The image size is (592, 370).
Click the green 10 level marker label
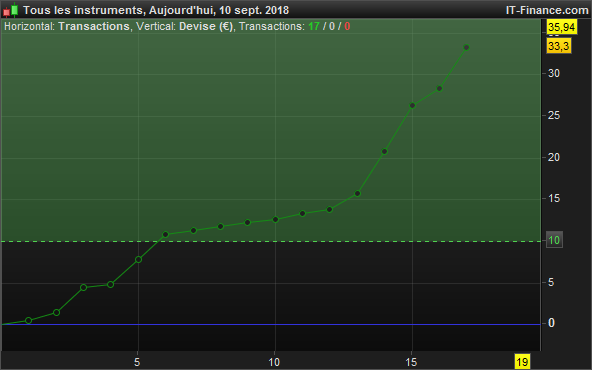click(554, 240)
